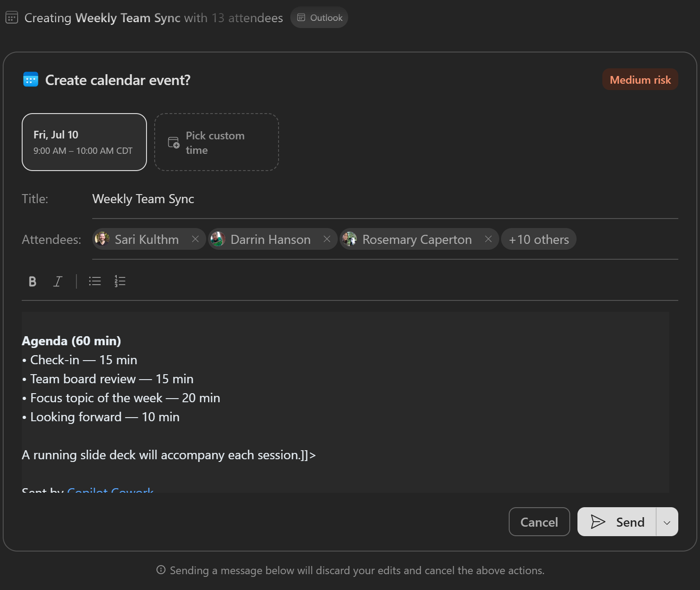The height and width of the screenshot is (590, 700).
Task: Click the custom time calendar icon
Action: pos(174,143)
